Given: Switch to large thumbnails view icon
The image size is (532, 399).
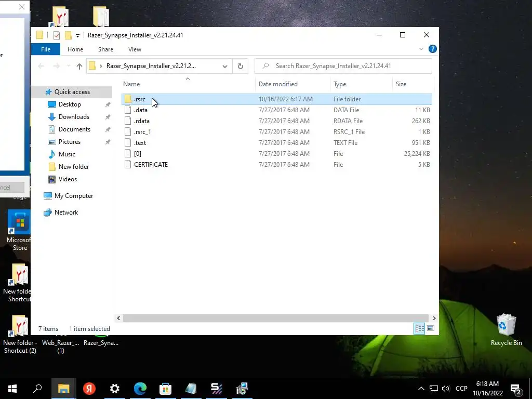Looking at the screenshot, I should tap(431, 328).
